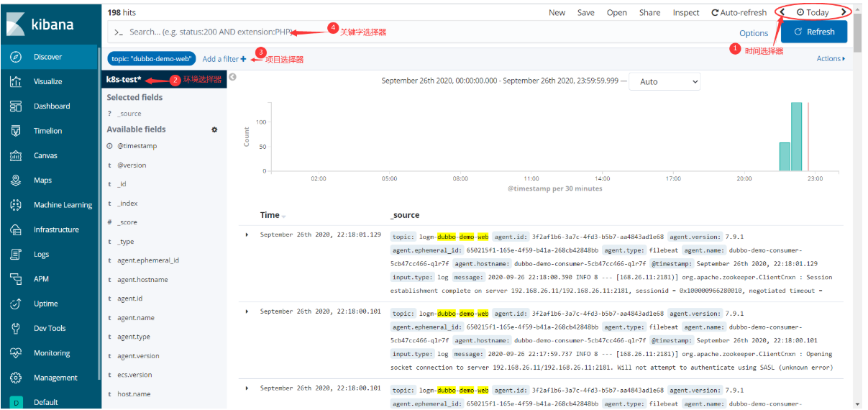Click the Kibana logo
This screenshot has width=868, height=410.
(40, 24)
